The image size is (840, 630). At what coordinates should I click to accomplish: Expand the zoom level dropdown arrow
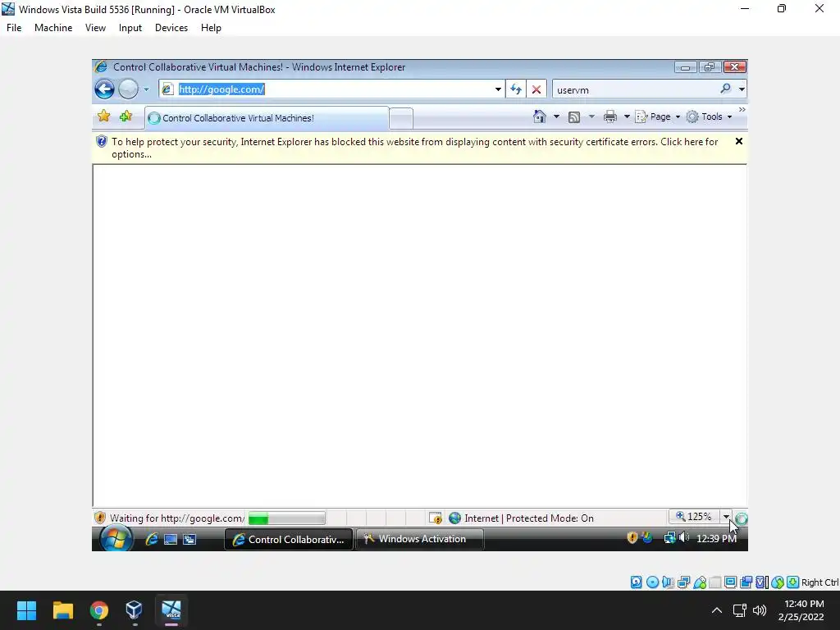click(x=726, y=517)
